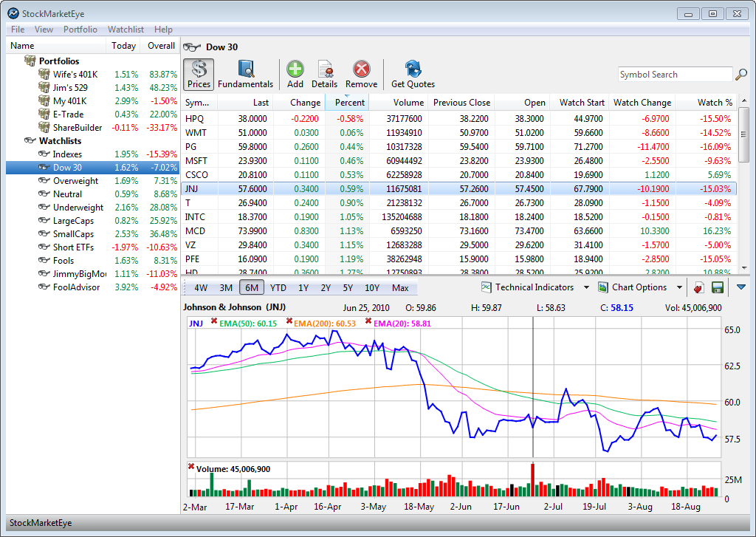This screenshot has width=756, height=537.
Task: Click the stock table vertical scrollbar thumb
Action: click(x=744, y=134)
